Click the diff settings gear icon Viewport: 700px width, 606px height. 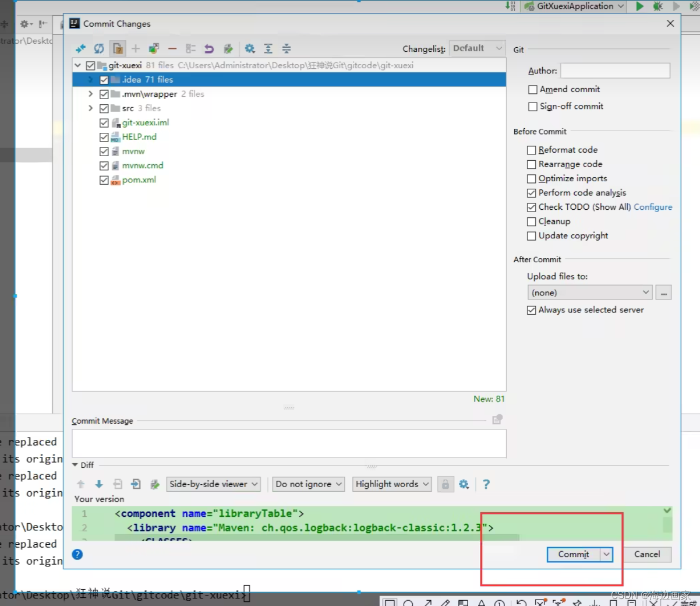(464, 484)
